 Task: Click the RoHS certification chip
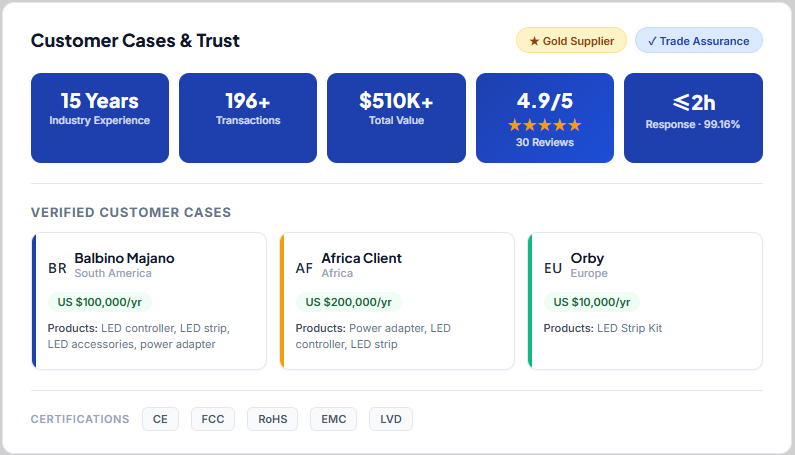[272, 419]
